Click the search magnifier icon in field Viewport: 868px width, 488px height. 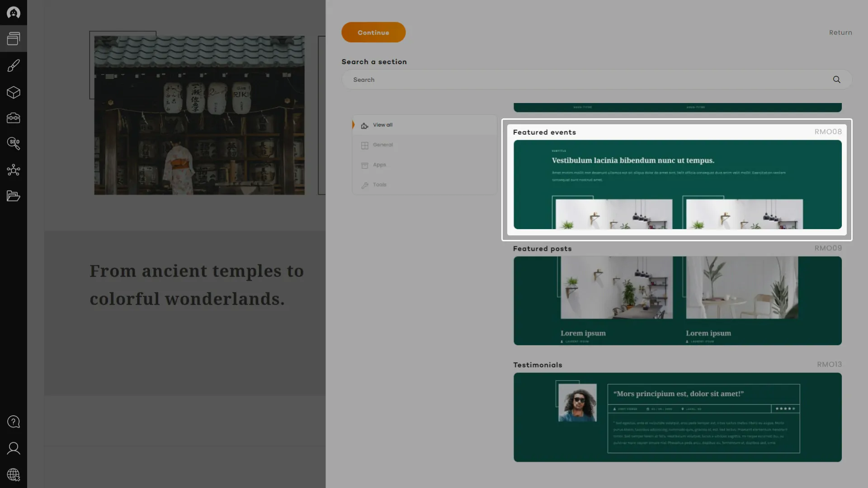[836, 80]
